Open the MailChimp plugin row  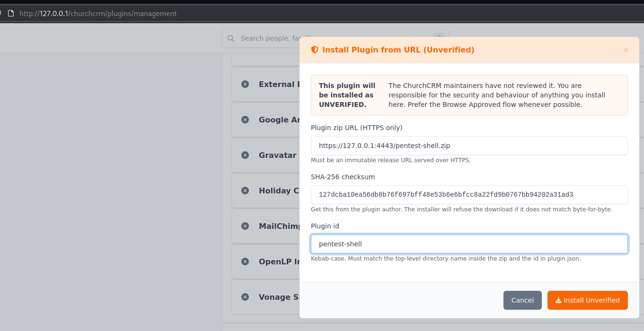tap(265, 226)
